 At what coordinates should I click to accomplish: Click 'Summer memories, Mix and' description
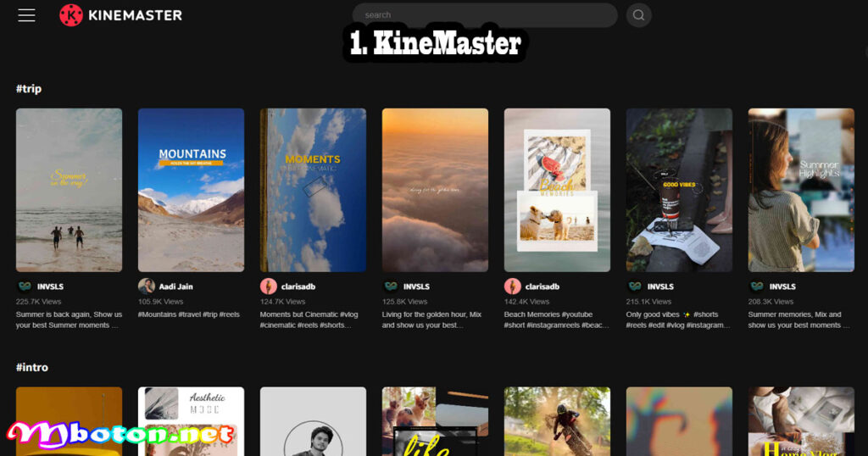tap(798, 320)
